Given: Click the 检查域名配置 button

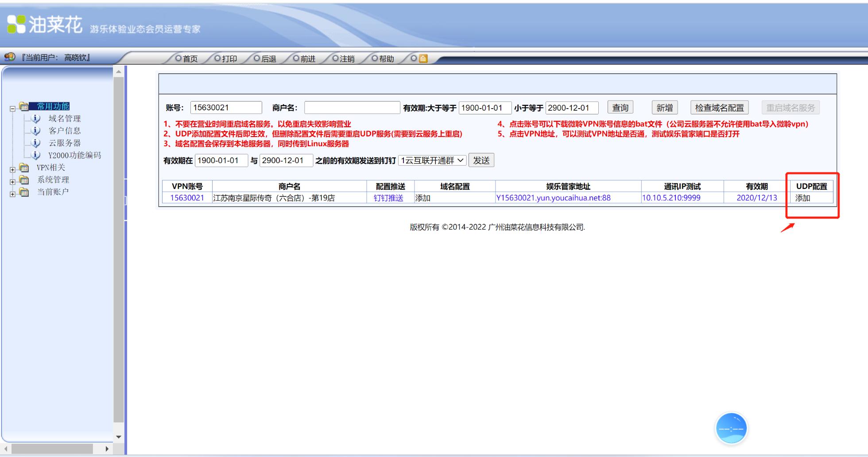Looking at the screenshot, I should pyautogui.click(x=719, y=108).
